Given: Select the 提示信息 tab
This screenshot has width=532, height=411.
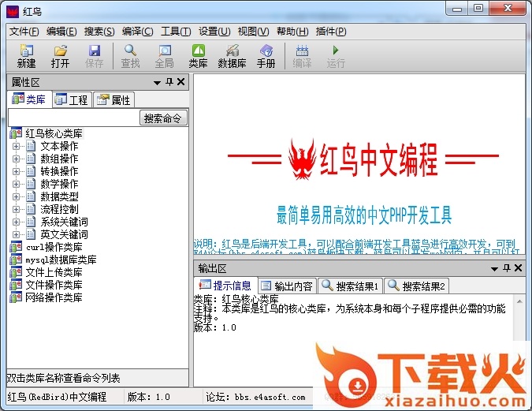Looking at the screenshot, I should [225, 286].
